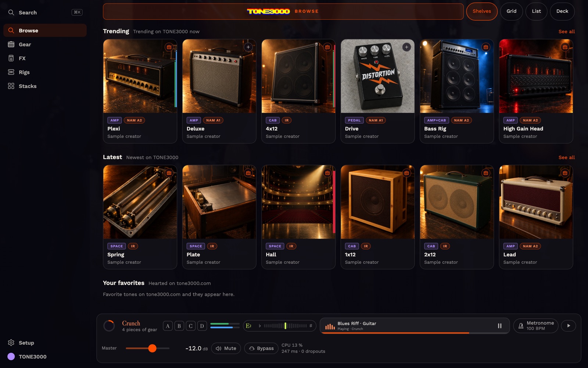The width and height of the screenshot is (588, 368).
Task: Start the metronome play button
Action: [x=569, y=326]
